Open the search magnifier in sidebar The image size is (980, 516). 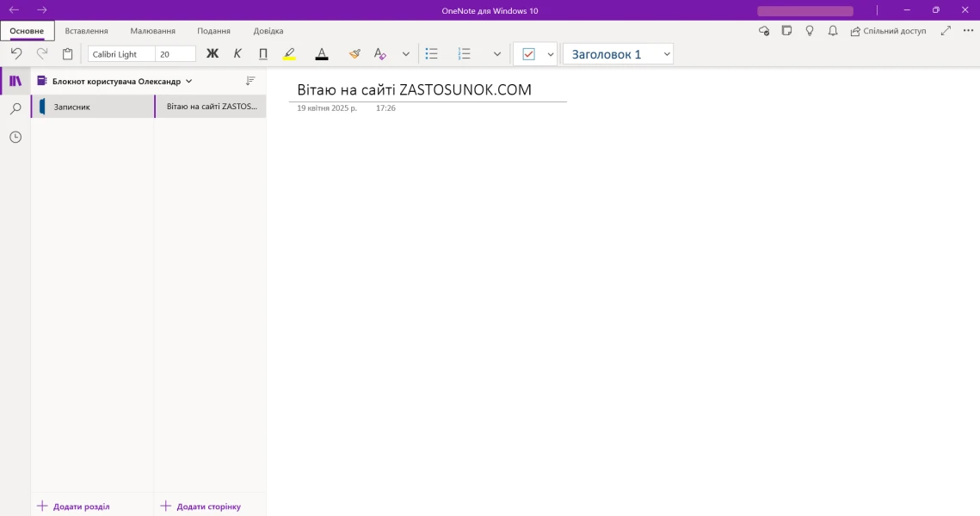point(15,109)
